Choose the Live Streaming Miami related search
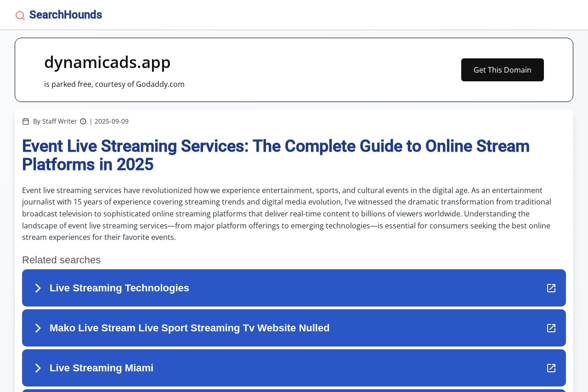The height and width of the screenshot is (392, 588). click(x=102, y=368)
